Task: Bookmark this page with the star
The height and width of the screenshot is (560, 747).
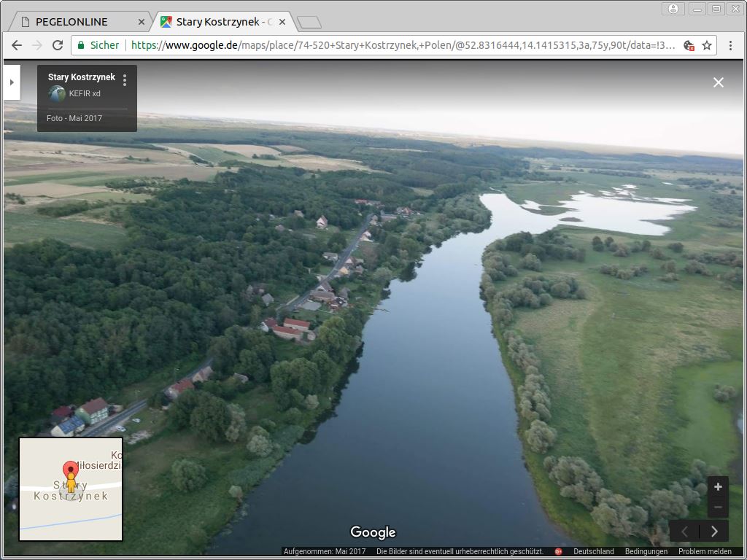Action: click(x=706, y=45)
